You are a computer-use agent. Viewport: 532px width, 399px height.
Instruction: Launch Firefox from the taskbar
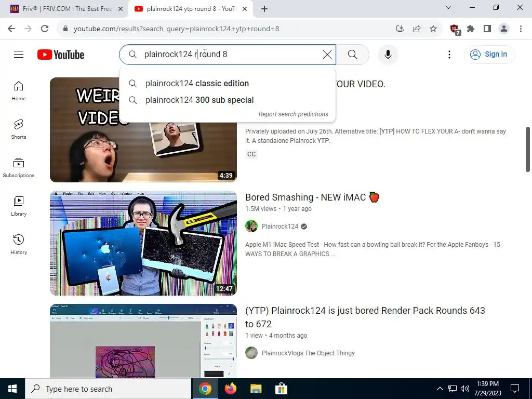pyautogui.click(x=231, y=389)
